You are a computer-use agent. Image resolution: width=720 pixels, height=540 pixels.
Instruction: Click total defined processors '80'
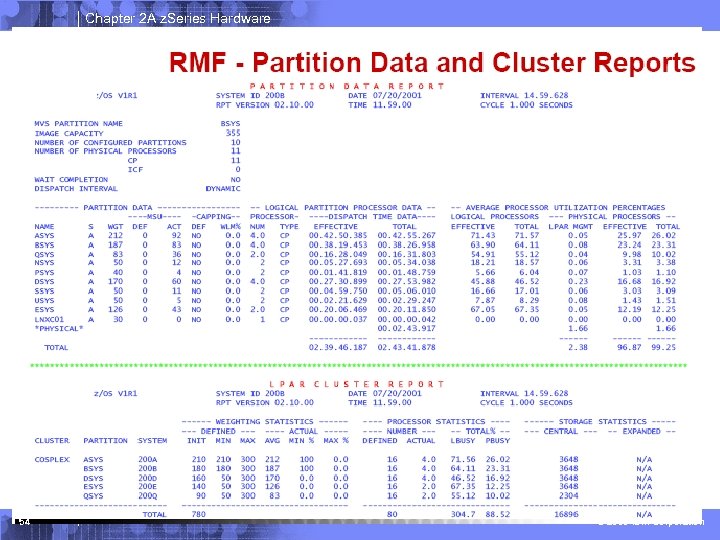click(392, 515)
